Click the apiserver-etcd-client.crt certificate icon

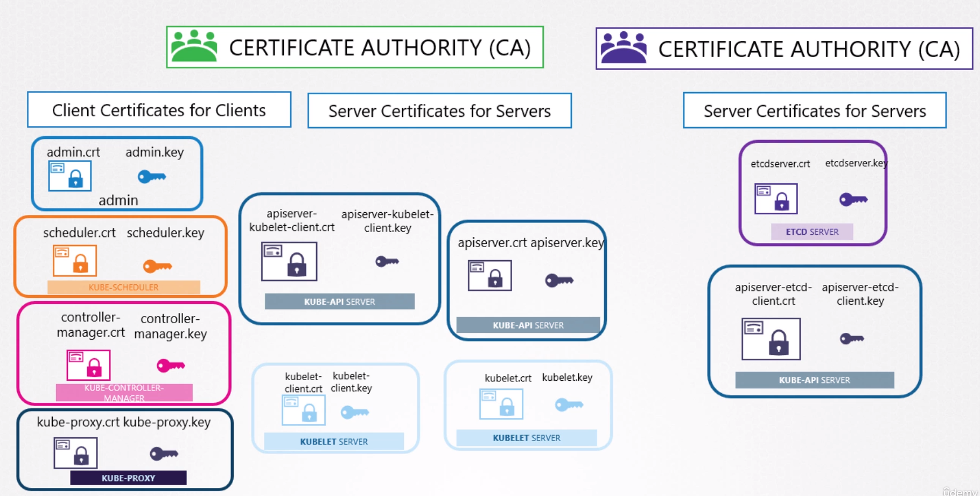point(771,339)
